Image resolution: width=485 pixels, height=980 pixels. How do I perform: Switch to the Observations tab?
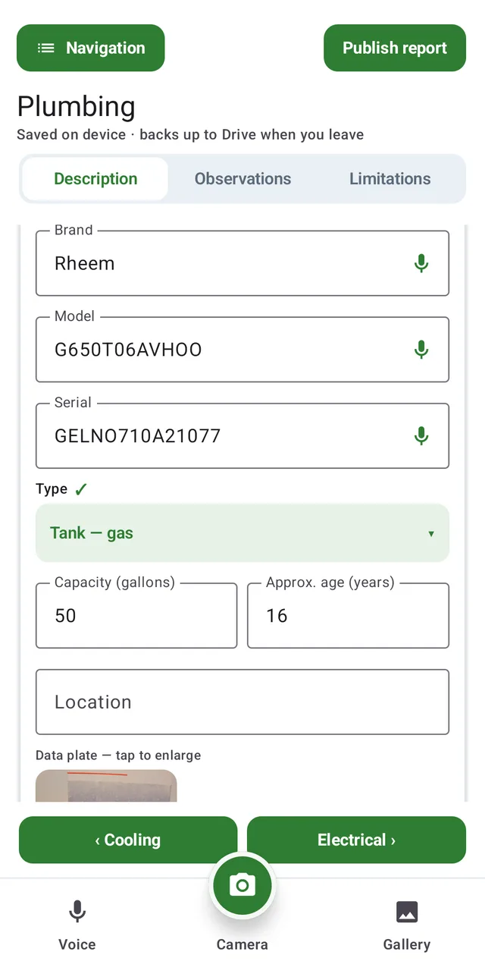click(242, 179)
